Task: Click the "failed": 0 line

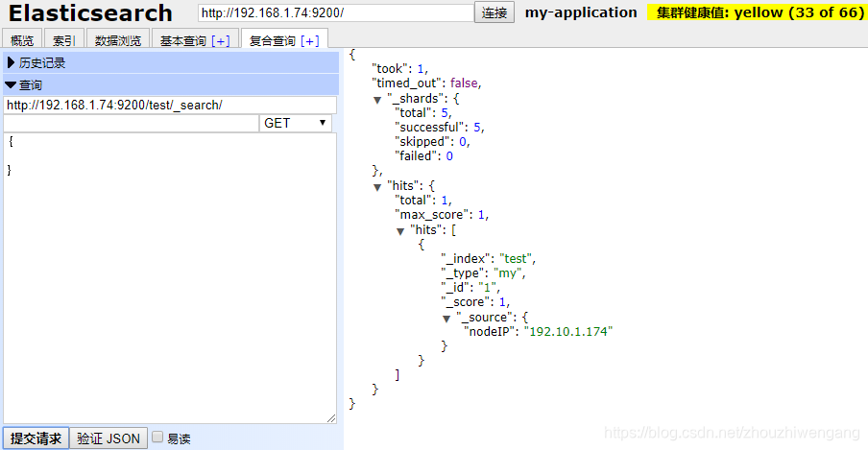Action: (x=424, y=156)
